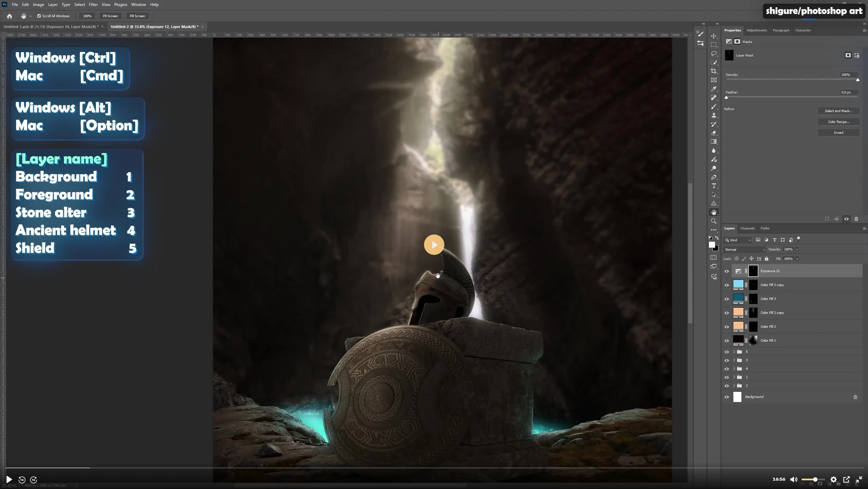This screenshot has width=868, height=489.
Task: Expand layer group 5
Action: (x=734, y=352)
